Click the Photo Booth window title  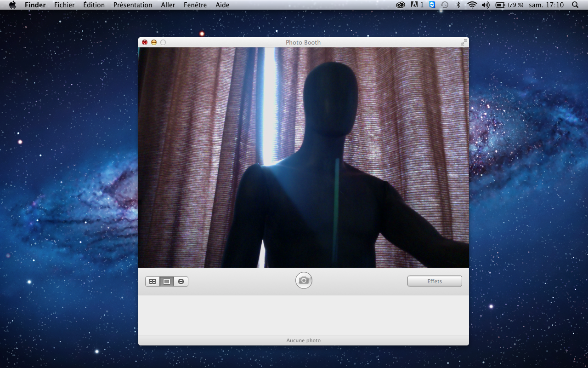(303, 42)
